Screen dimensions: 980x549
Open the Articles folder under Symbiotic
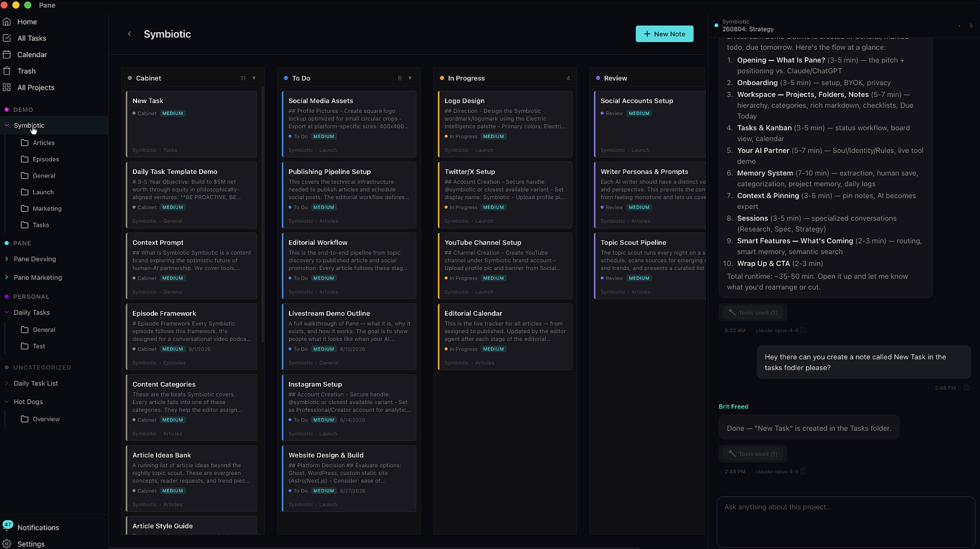pos(38,143)
